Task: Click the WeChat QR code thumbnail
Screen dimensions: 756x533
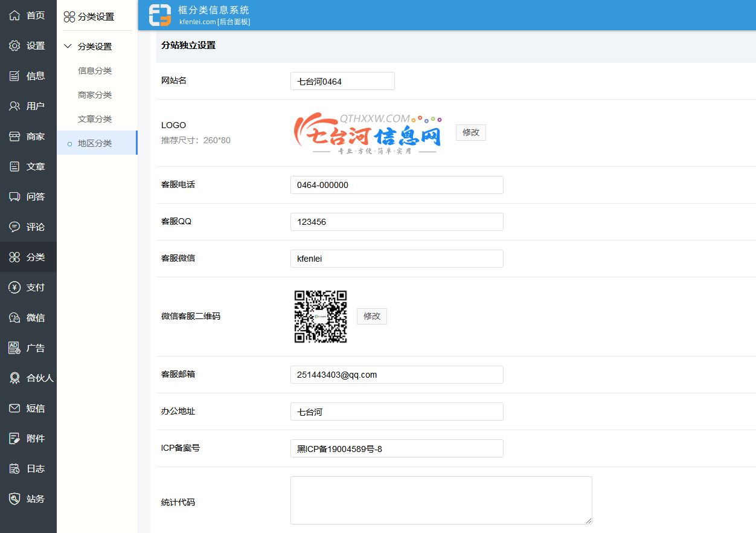Action: point(321,317)
